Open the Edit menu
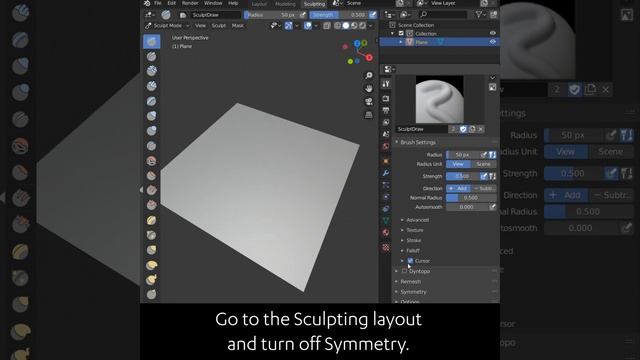Image resolution: width=640 pixels, height=360 pixels. point(172,3)
